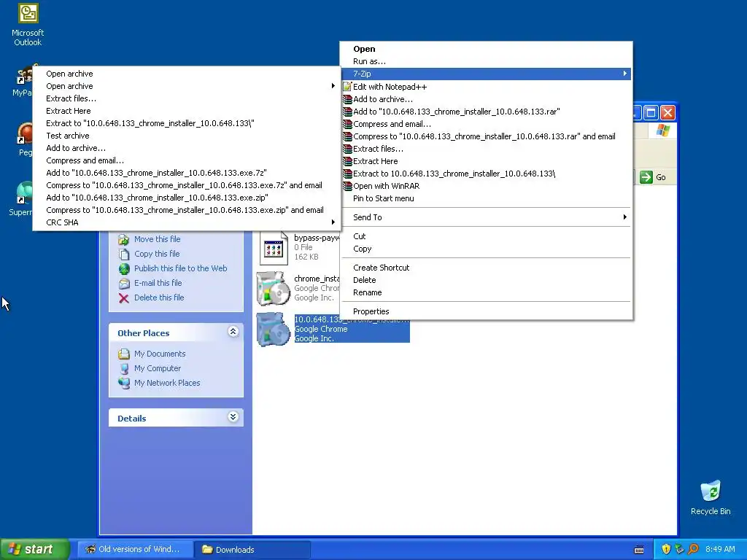Select Pin to Start menu
The image size is (747, 560).
tap(487, 198)
